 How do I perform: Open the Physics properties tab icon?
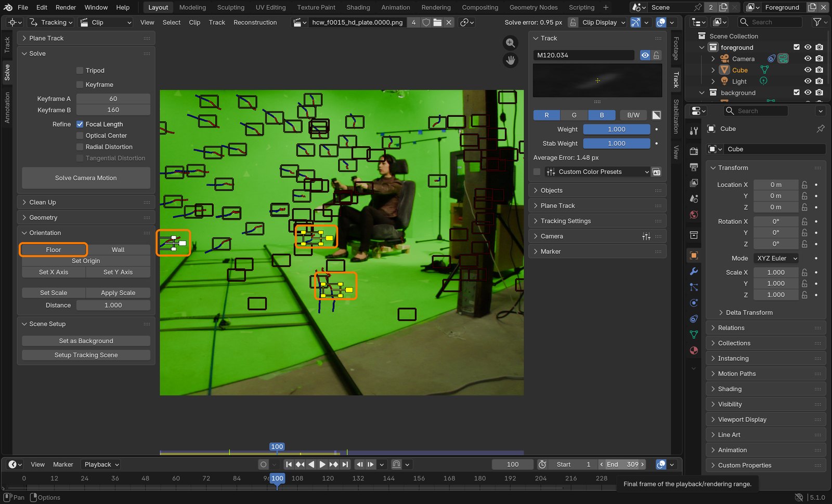point(694,303)
